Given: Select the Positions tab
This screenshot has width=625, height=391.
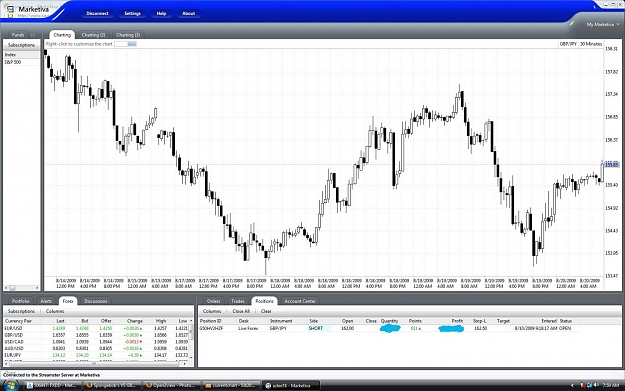Looking at the screenshot, I should point(264,301).
